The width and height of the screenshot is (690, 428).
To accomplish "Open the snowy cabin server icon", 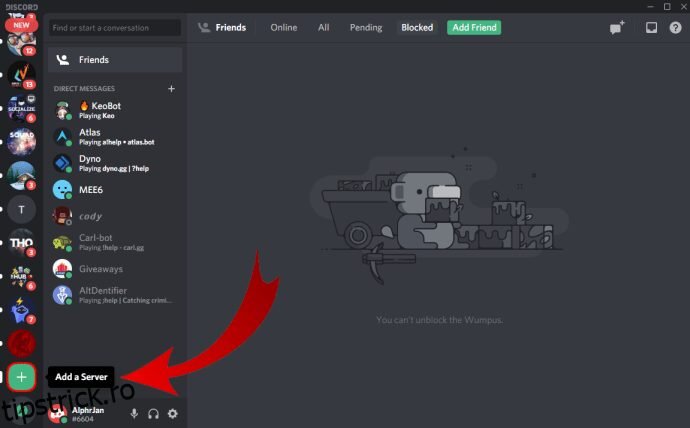I will tap(21, 176).
